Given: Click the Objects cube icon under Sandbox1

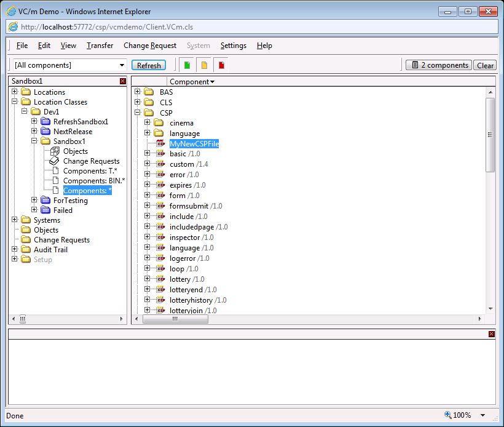Looking at the screenshot, I should 55,151.
